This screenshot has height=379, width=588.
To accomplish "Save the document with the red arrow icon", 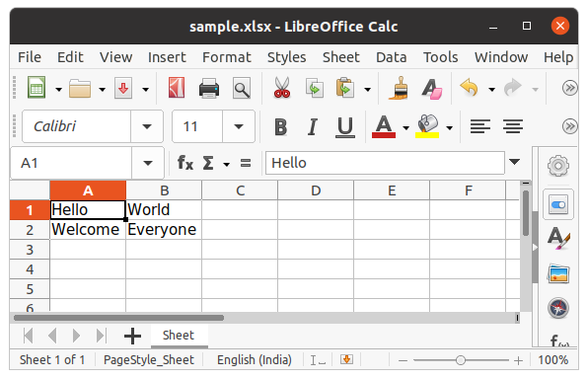I will click(123, 89).
